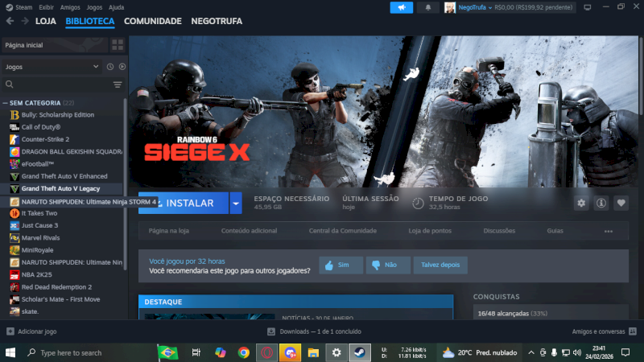Open the Ajuda menu

116,7
